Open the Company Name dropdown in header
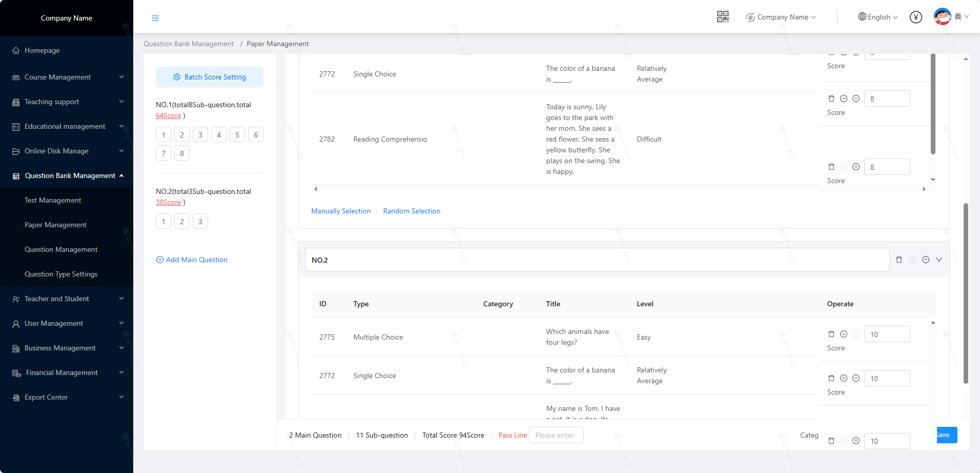980x473 pixels. point(781,17)
